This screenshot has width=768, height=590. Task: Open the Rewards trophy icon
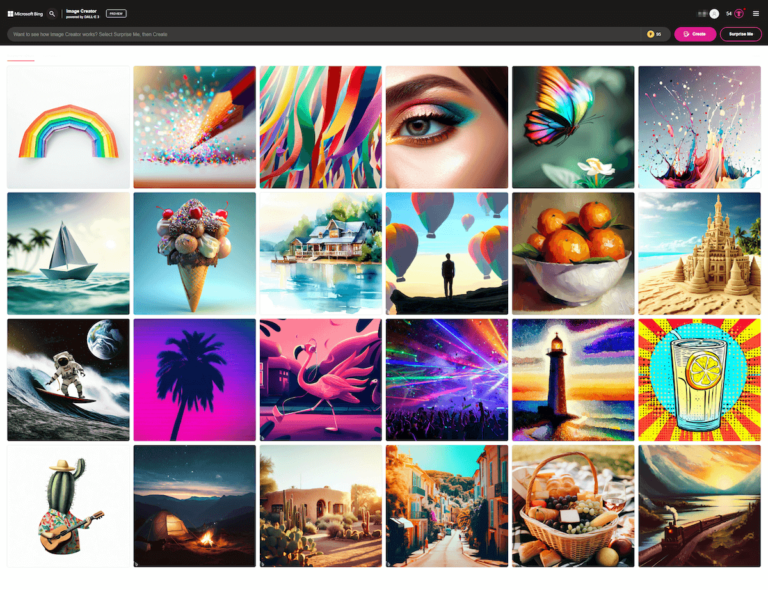739,13
